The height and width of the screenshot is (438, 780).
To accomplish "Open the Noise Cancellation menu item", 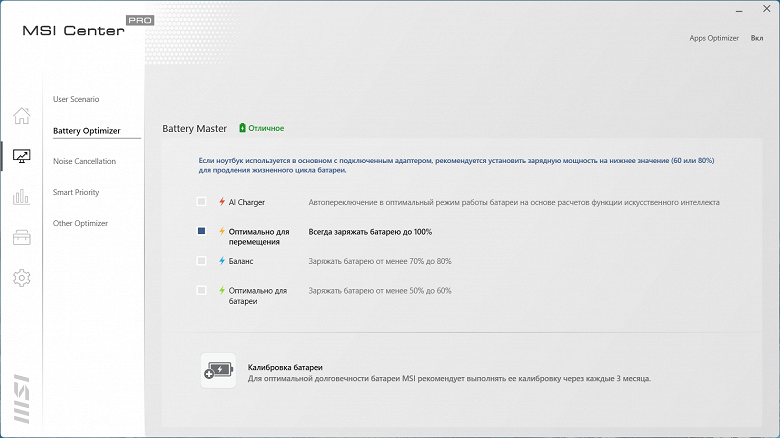I will [84, 161].
